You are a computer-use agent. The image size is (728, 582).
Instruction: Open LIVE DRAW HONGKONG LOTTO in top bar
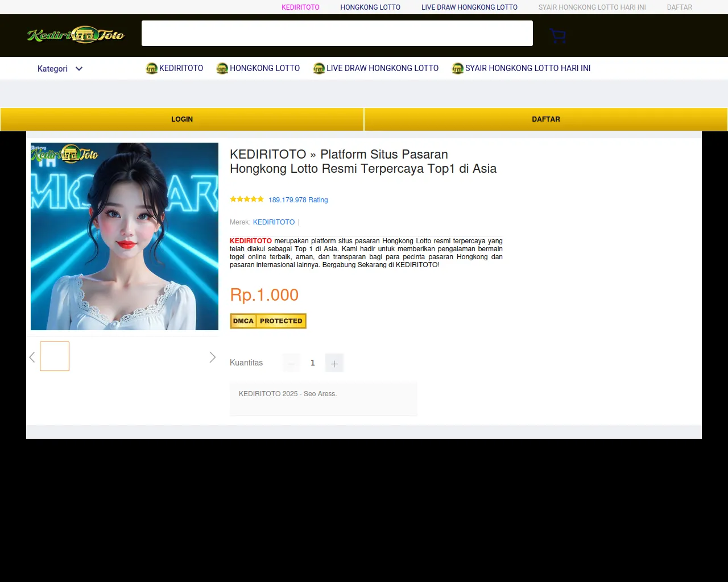(469, 7)
